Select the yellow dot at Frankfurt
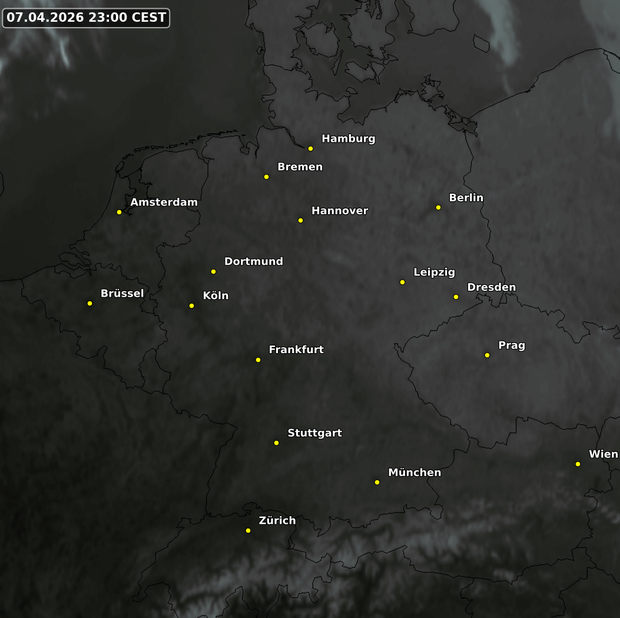This screenshot has height=618, width=620. pyautogui.click(x=258, y=359)
